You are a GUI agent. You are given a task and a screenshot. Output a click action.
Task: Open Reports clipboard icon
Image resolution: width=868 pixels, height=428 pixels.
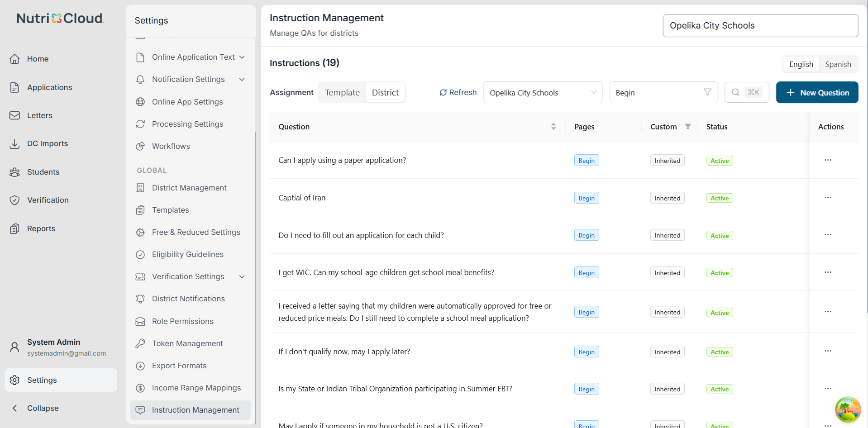tap(14, 228)
